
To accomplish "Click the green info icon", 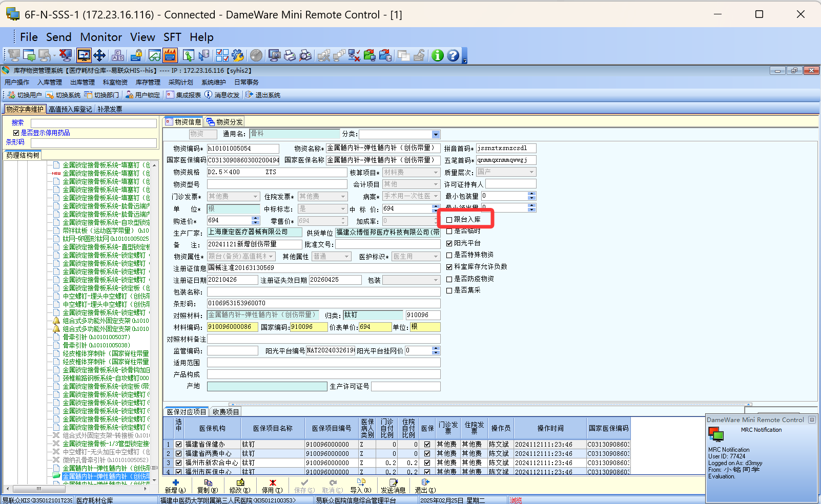I will [438, 55].
